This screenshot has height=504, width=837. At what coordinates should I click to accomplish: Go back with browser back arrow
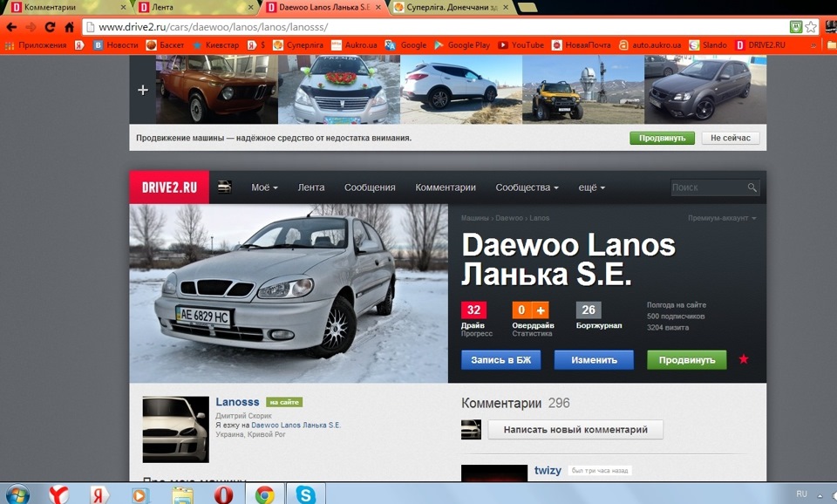pos(11,27)
